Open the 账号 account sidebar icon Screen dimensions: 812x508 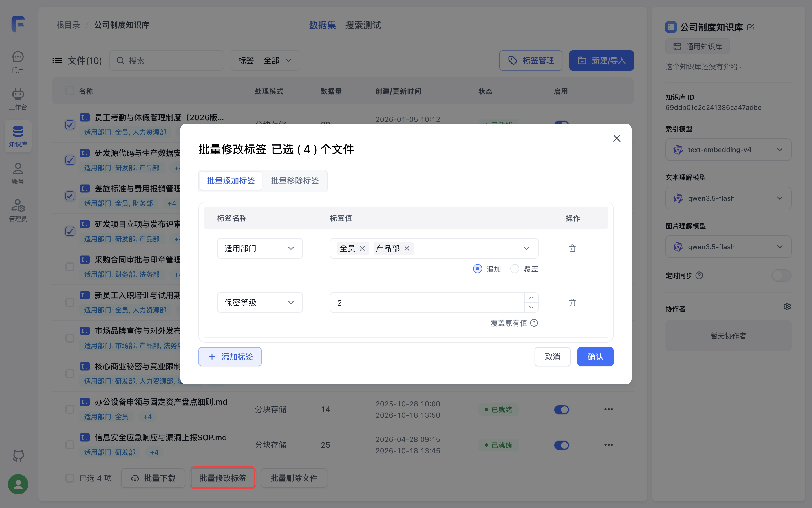point(18,173)
